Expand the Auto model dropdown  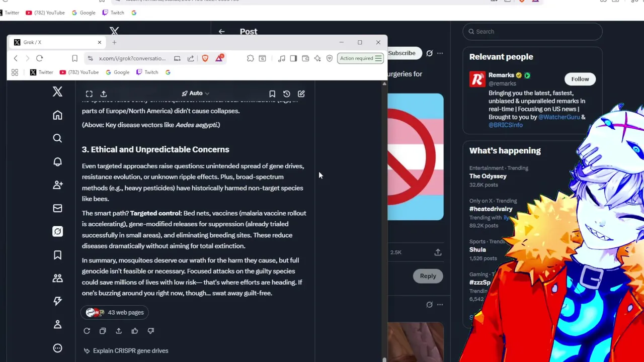click(196, 94)
